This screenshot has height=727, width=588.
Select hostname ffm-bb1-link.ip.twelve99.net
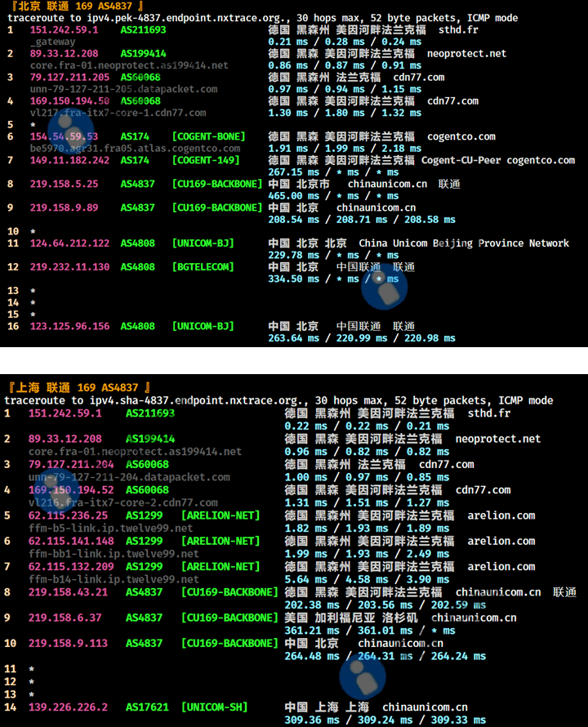[114, 554]
